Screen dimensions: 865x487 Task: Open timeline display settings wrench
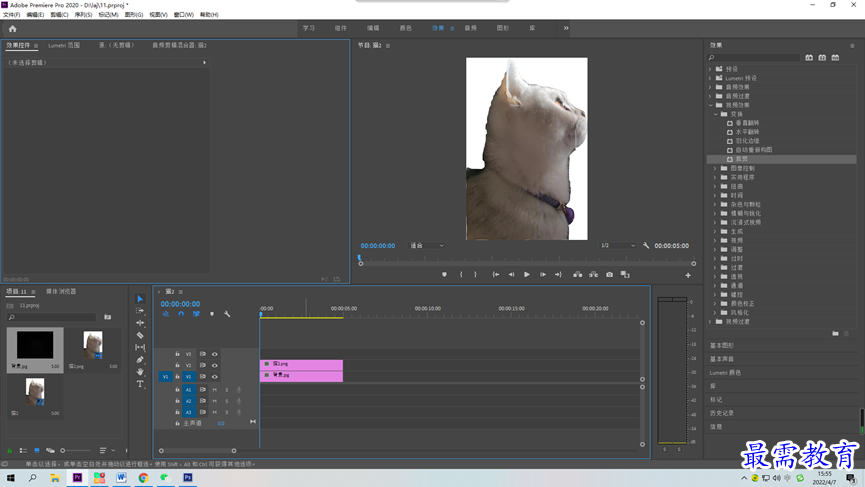click(x=227, y=314)
